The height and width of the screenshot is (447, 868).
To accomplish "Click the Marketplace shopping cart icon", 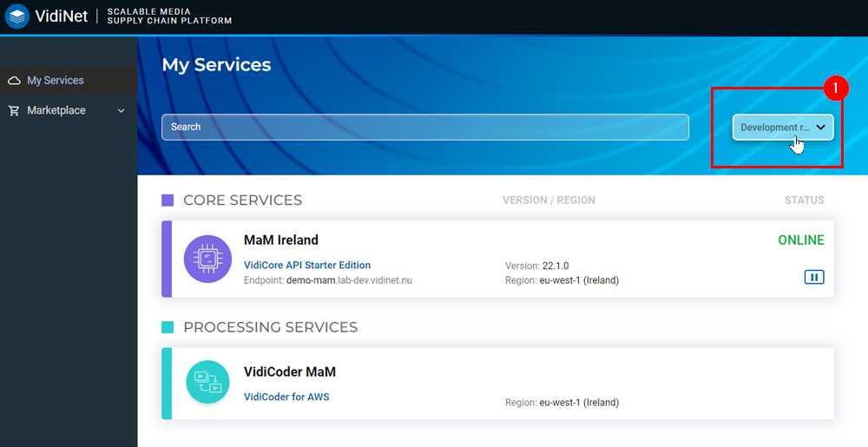I will [14, 111].
